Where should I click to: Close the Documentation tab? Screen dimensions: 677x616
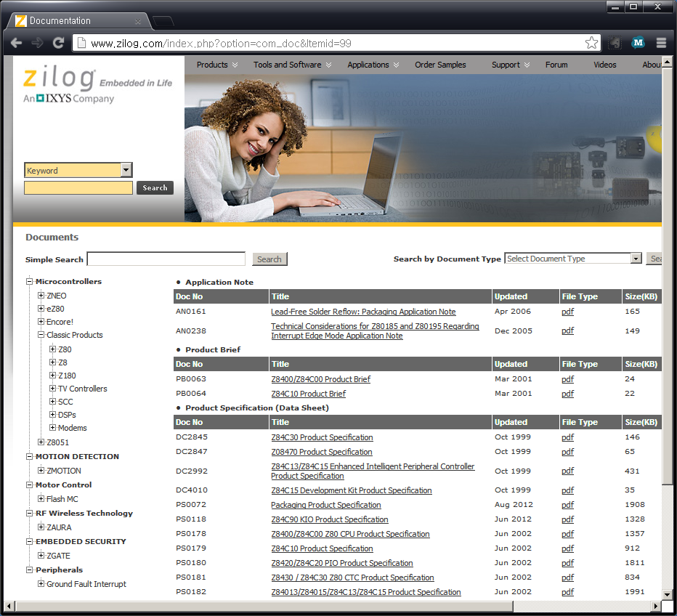coord(138,21)
